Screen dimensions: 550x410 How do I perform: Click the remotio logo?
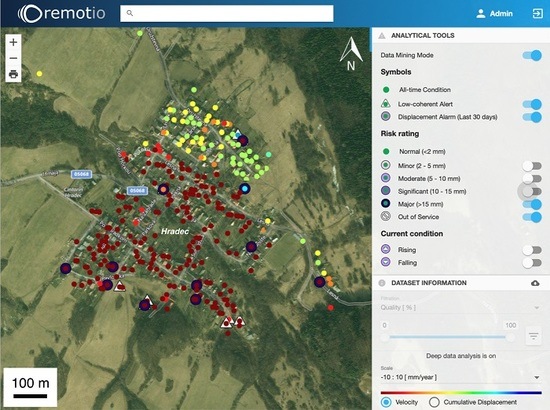(x=62, y=14)
